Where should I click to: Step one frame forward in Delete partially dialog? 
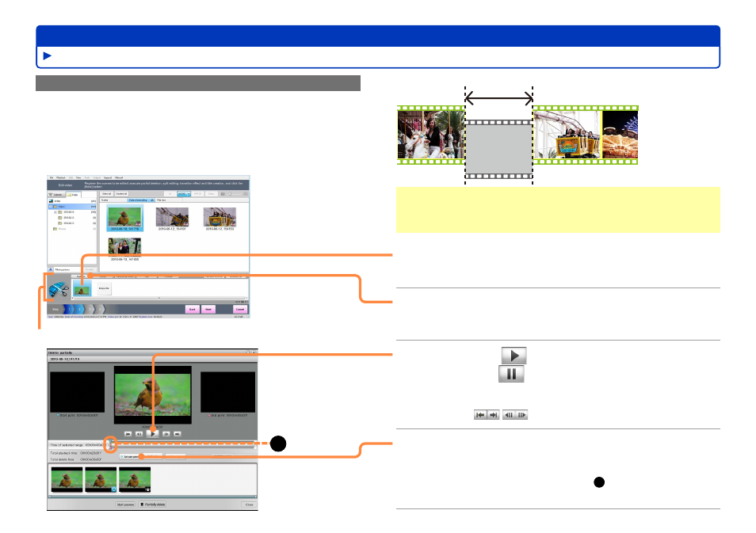pos(166,434)
